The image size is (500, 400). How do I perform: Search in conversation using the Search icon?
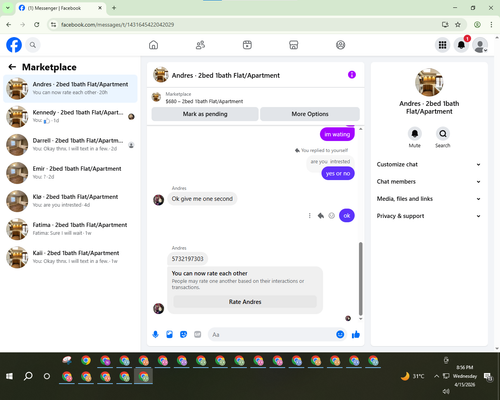tap(443, 134)
